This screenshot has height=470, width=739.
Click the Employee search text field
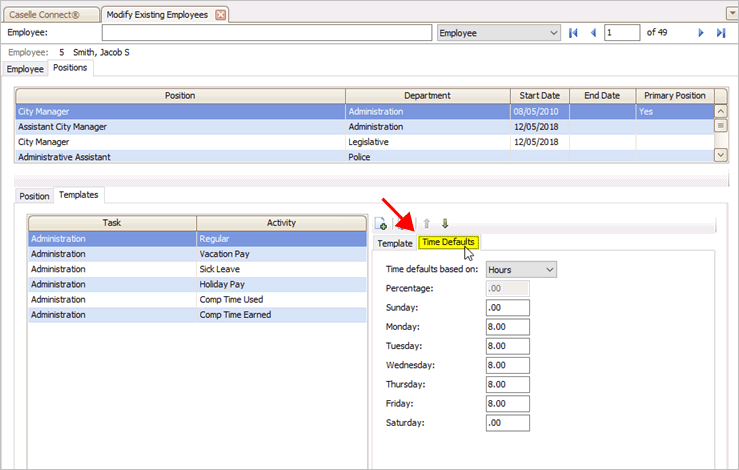click(265, 33)
